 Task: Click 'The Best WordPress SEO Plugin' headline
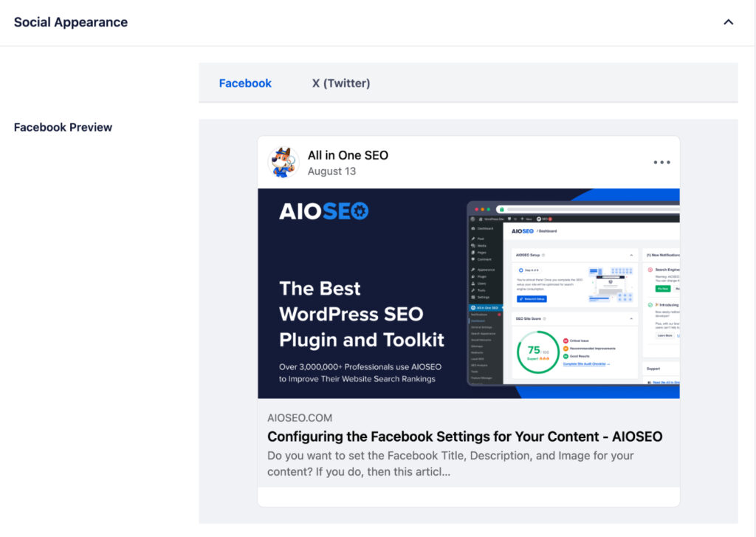coord(361,314)
